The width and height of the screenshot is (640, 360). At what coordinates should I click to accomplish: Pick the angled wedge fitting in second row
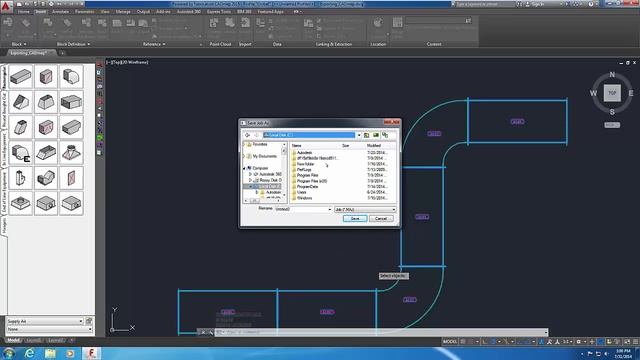point(20,102)
